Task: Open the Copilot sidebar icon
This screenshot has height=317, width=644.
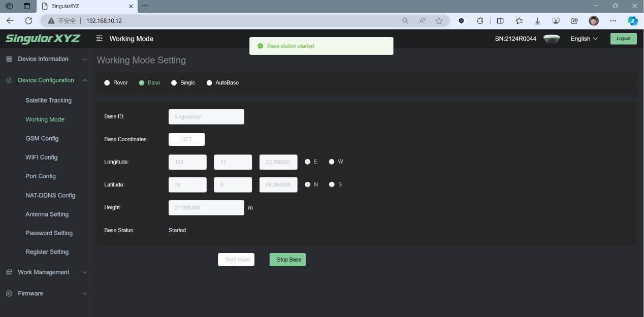Action: [632, 21]
